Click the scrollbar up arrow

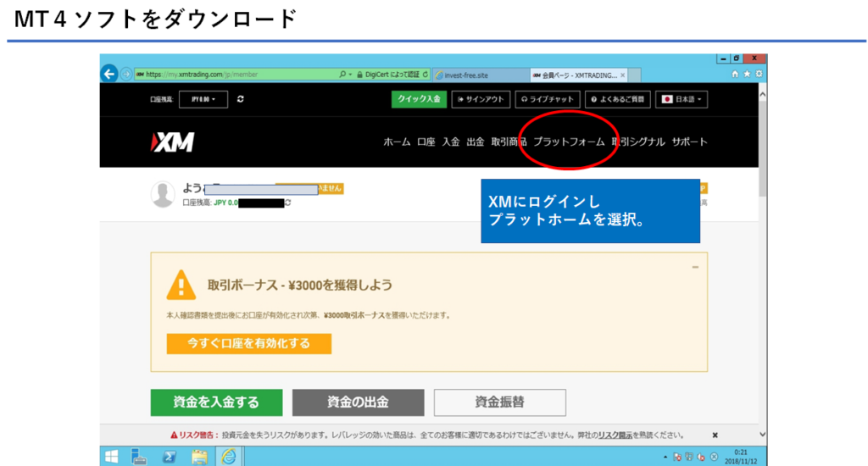pyautogui.click(x=762, y=95)
